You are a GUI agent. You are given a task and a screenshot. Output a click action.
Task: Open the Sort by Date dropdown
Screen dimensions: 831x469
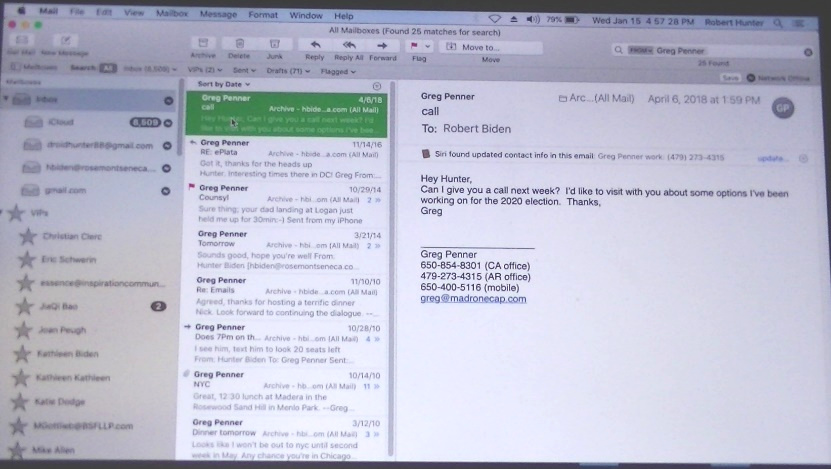[x=224, y=84]
